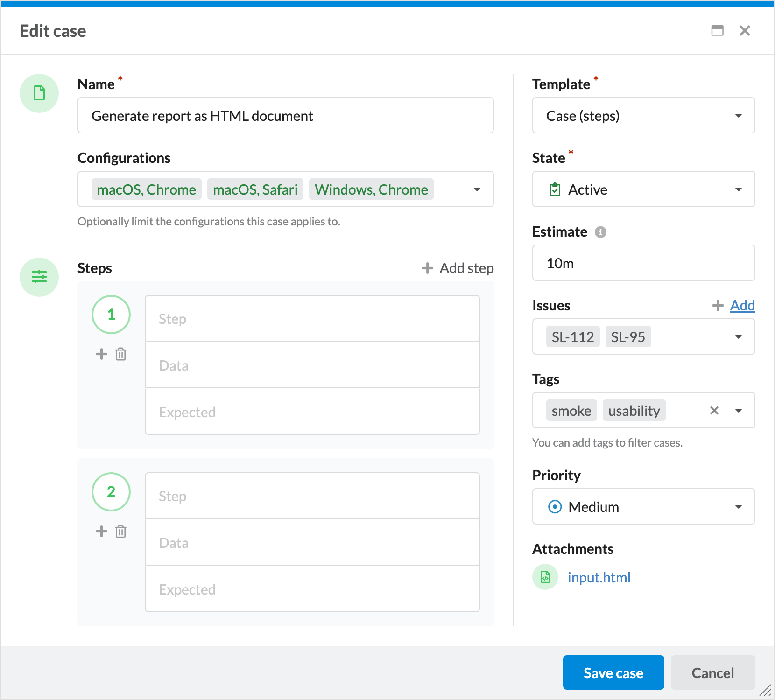Maximize the Edit case dialog

point(718,31)
